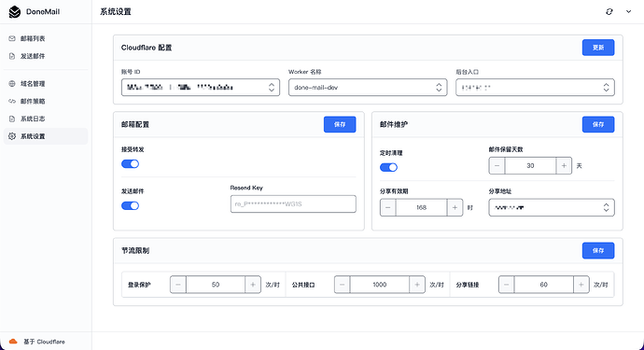Image resolution: width=644 pixels, height=350 pixels.
Task: Click the 登录保护 value field showing 50
Action: [216, 285]
